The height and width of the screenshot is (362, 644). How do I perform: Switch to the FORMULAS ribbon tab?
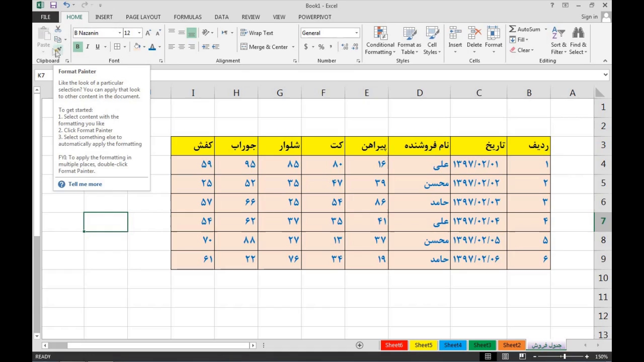point(188,17)
